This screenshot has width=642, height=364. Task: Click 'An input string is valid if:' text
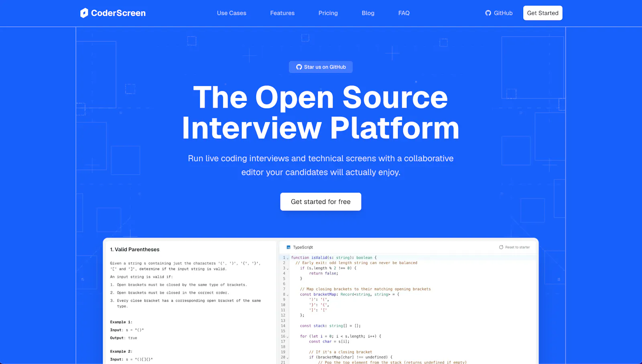point(141,277)
